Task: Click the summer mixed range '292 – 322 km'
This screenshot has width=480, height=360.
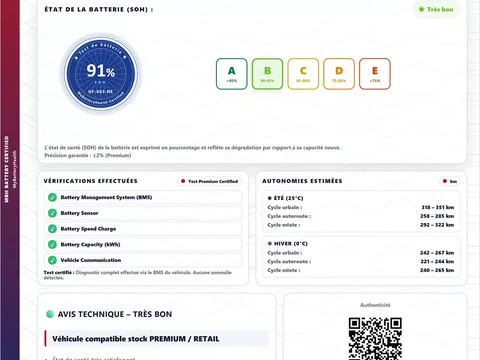Action: pyautogui.click(x=437, y=225)
